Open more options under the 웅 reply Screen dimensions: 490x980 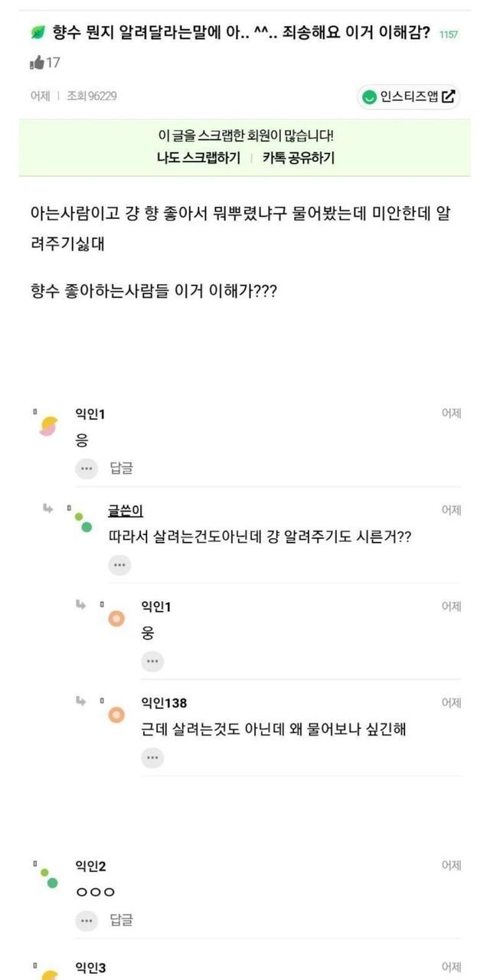[x=152, y=661]
